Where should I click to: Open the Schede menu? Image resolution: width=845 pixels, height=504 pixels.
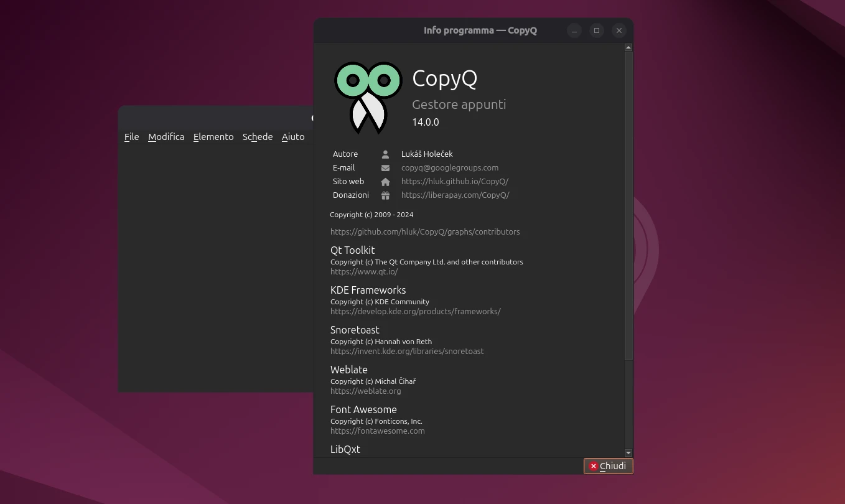pos(257,137)
